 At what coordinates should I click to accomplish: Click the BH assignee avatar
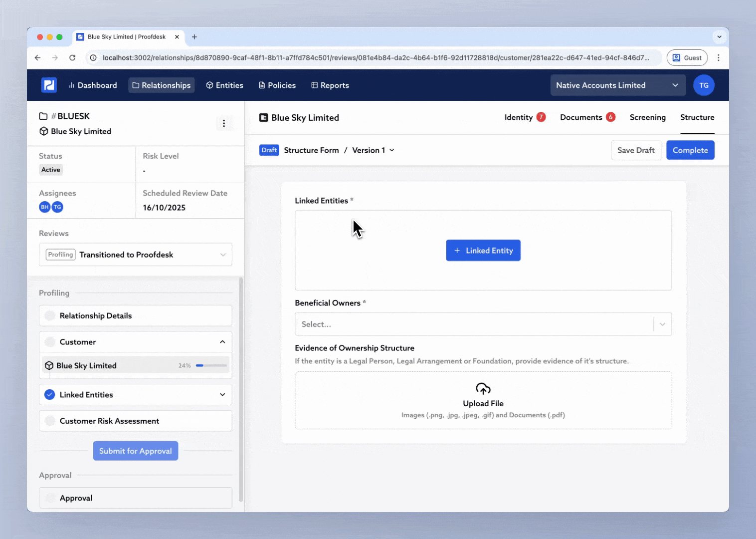point(45,207)
